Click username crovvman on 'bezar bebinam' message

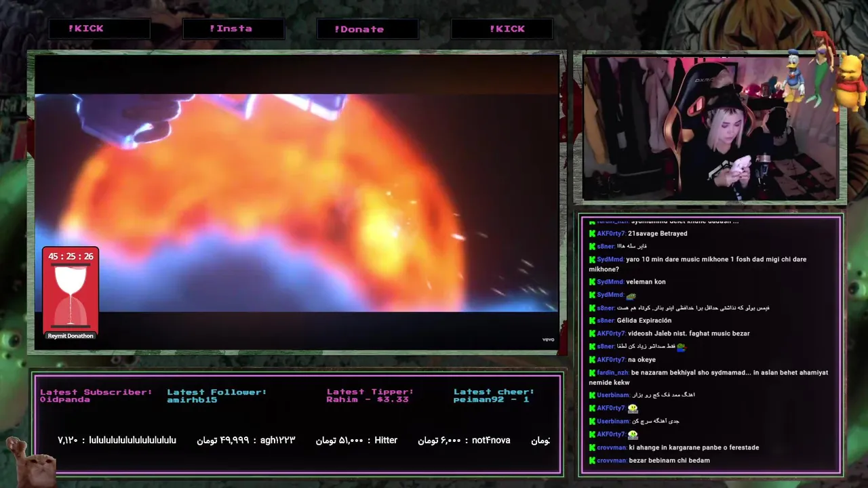(612, 460)
